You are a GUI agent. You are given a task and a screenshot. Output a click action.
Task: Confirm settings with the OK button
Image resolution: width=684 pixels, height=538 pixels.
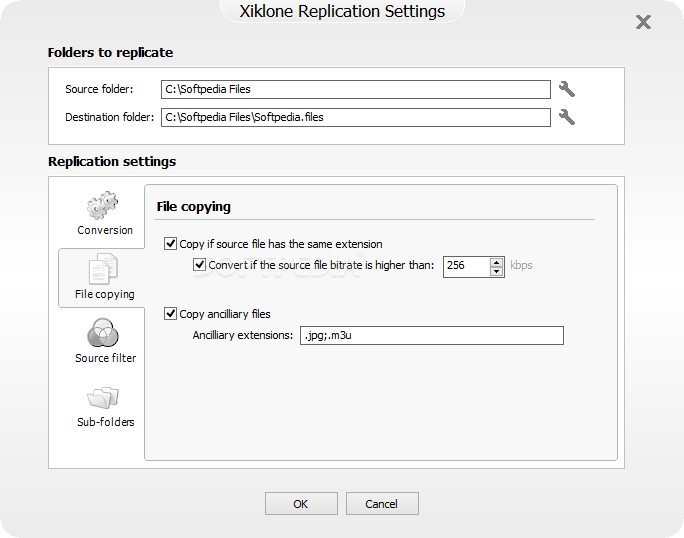point(301,504)
